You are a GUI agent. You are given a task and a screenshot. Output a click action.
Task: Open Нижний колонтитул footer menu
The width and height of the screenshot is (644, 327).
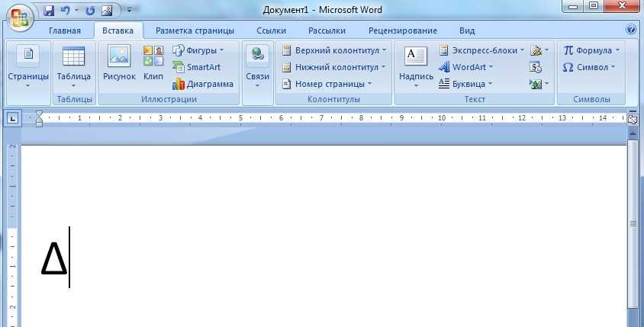coord(333,67)
